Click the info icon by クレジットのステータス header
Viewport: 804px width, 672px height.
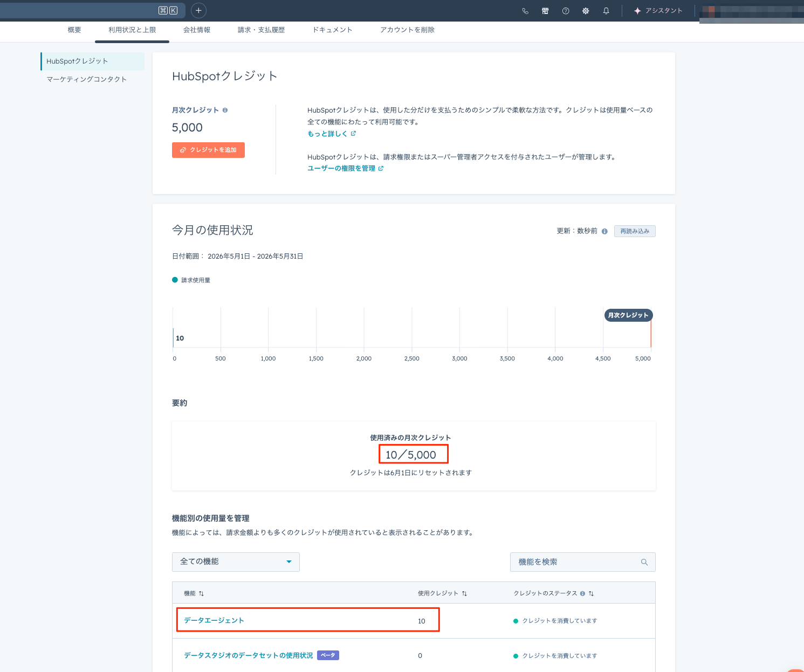point(582,593)
